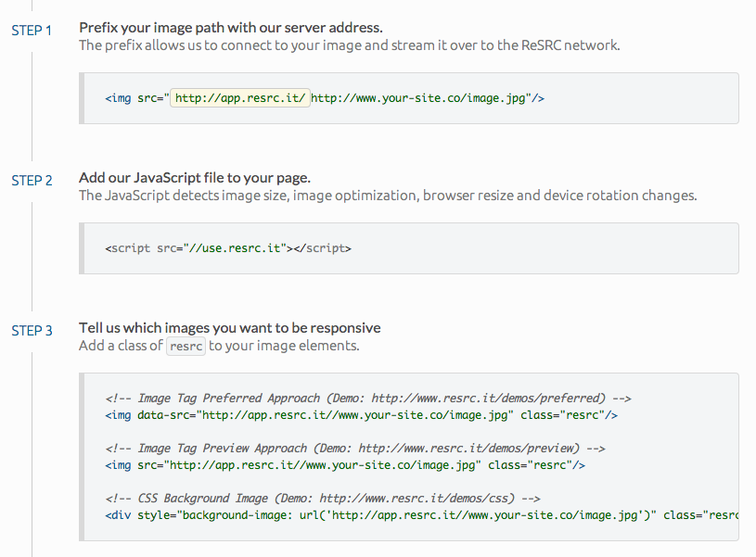Click text 'The JavaScript detects image size'
Viewport: 756px width, 557px height.
(x=185, y=196)
